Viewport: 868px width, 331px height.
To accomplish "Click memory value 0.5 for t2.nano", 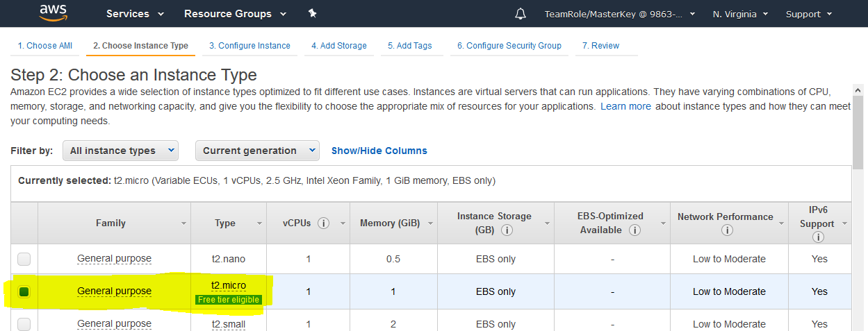I will tap(393, 259).
